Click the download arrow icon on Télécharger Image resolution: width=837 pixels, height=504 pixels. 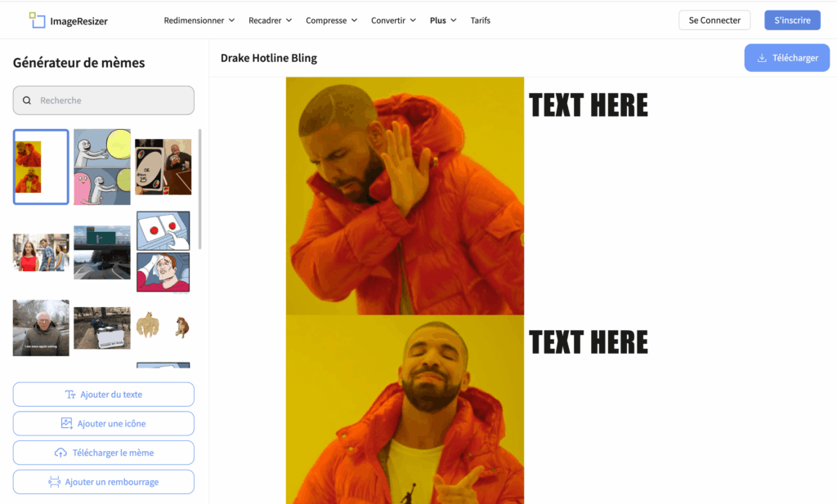click(x=763, y=58)
